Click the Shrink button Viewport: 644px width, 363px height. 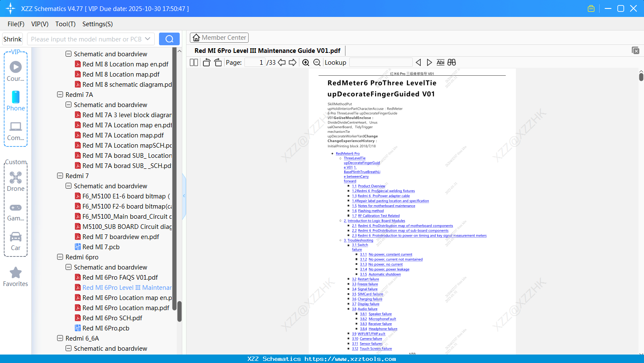(x=13, y=39)
